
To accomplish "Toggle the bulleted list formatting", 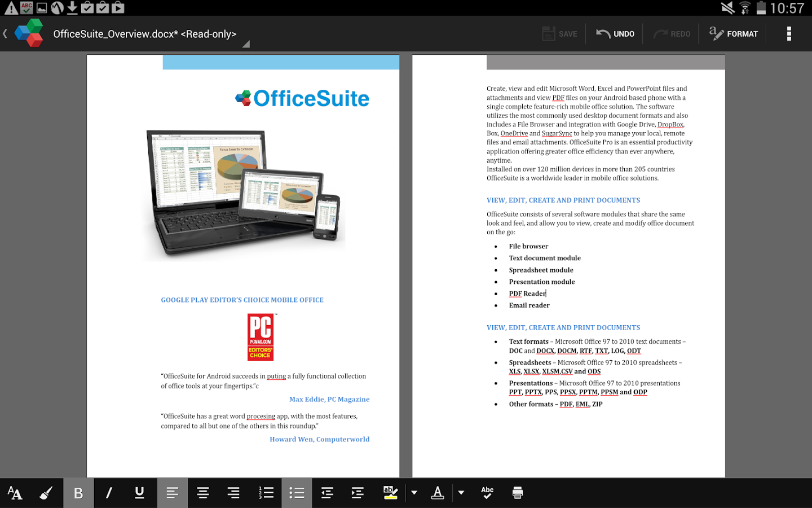I will point(297,492).
